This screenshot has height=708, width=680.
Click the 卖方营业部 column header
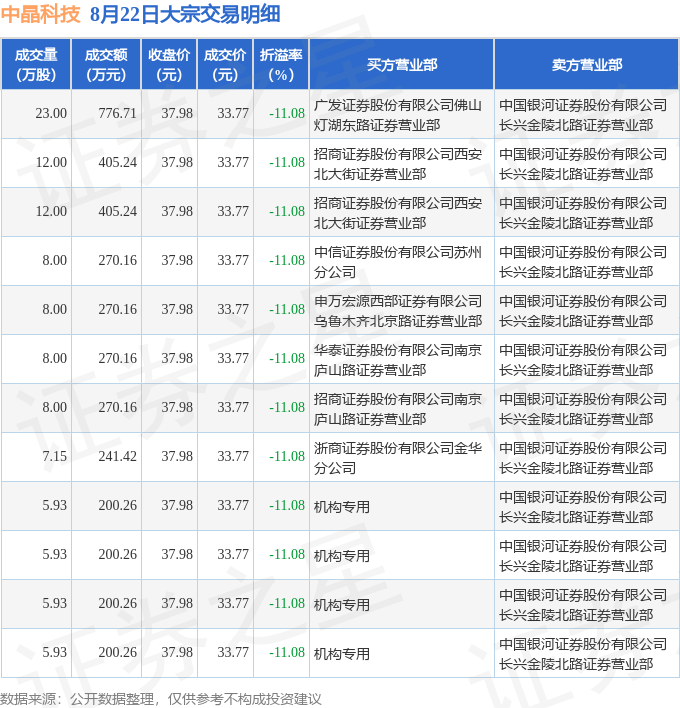point(587,65)
